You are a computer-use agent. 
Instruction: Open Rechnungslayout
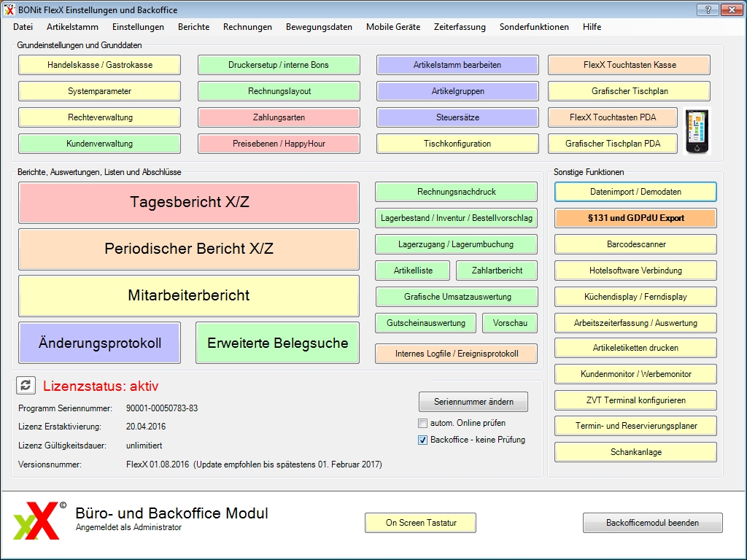[279, 91]
